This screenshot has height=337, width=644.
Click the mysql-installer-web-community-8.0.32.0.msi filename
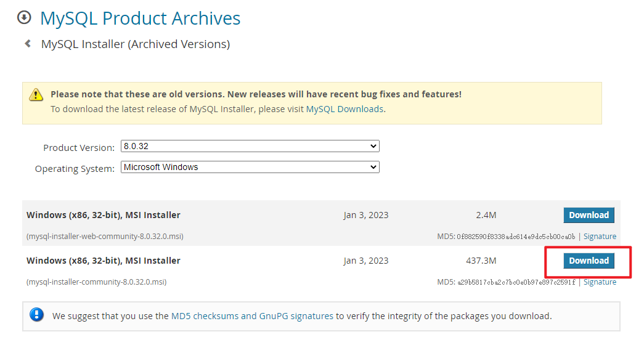tap(105, 237)
